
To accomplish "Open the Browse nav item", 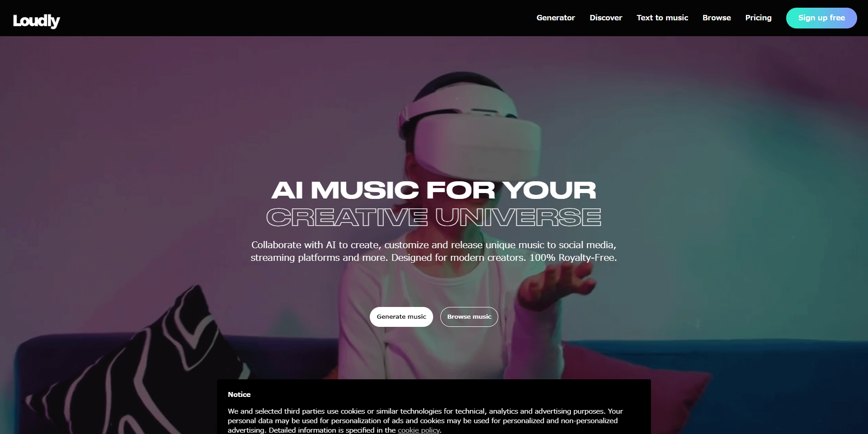I will pyautogui.click(x=717, y=18).
